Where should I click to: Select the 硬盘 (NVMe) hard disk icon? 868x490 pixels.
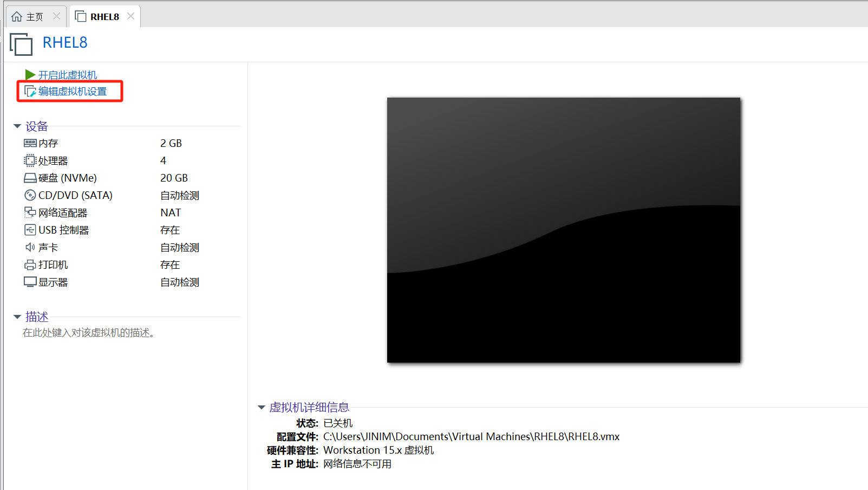30,178
